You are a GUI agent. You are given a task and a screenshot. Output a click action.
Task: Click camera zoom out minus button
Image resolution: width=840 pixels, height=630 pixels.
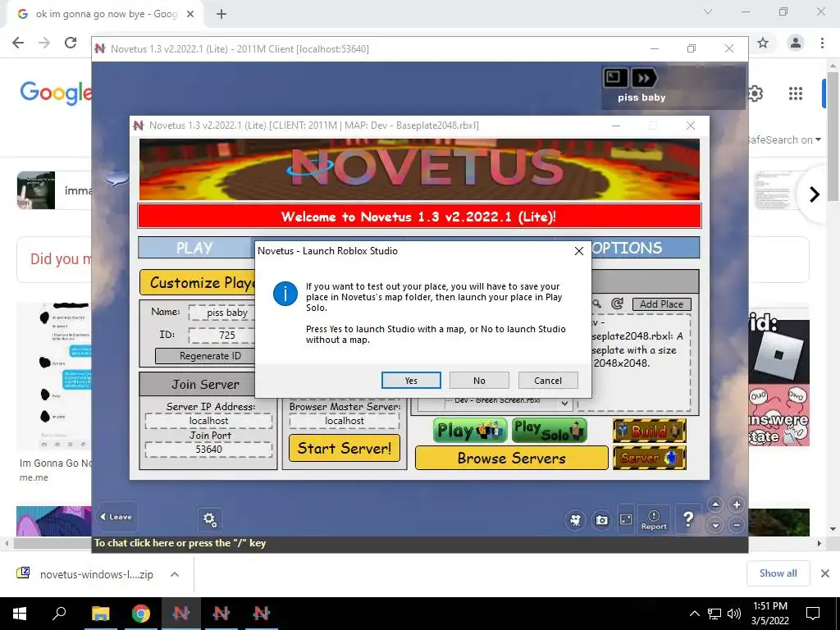pos(737,526)
